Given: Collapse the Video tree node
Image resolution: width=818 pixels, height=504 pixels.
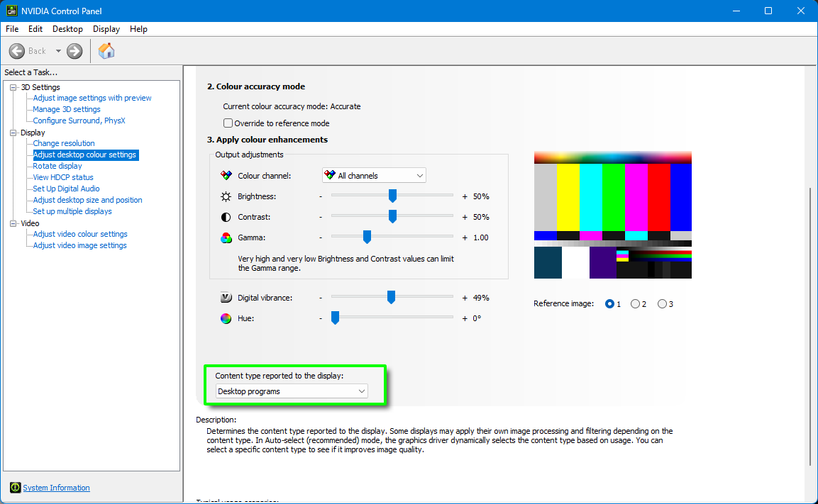Looking at the screenshot, I should 13,223.
